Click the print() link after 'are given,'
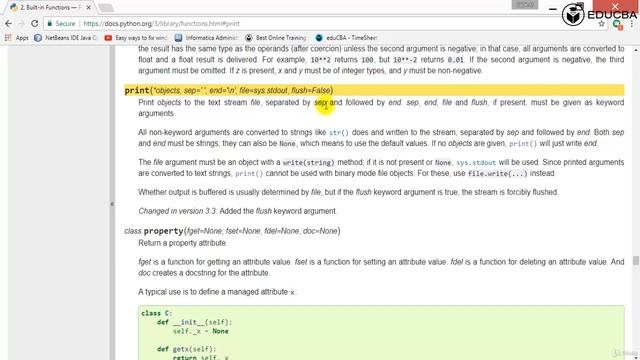640x360 pixels. pyautogui.click(x=523, y=144)
